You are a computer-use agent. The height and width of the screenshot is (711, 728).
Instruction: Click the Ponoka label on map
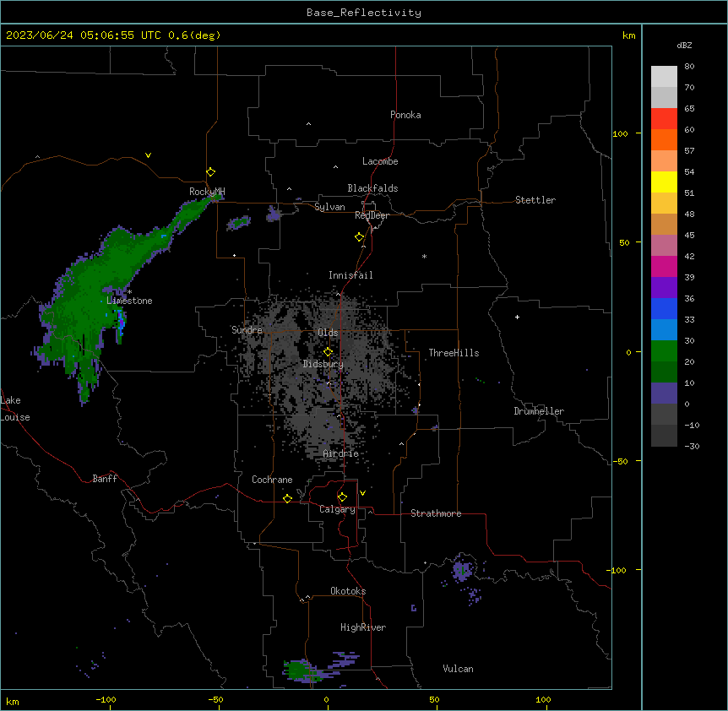[x=405, y=115]
